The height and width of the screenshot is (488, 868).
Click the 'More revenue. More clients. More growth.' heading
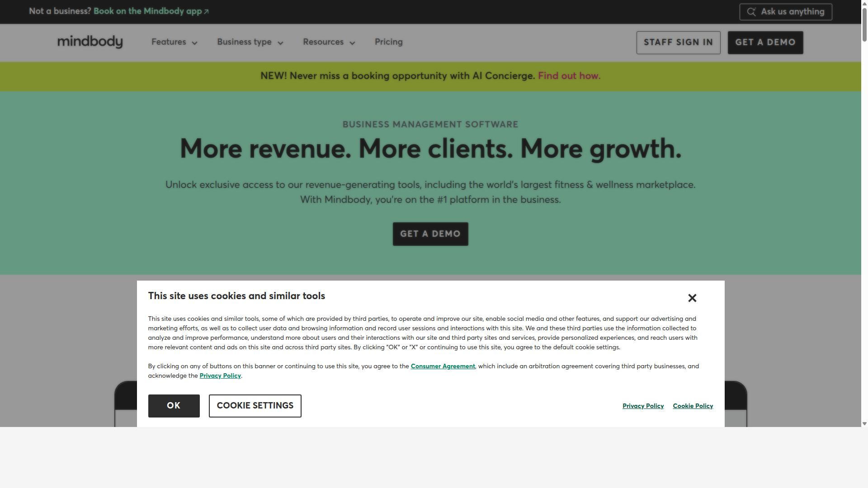(x=430, y=149)
